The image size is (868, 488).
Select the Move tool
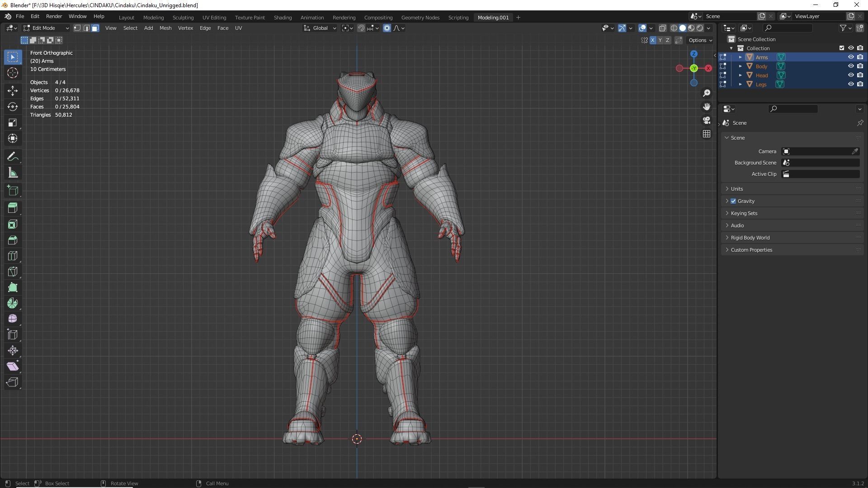point(13,90)
